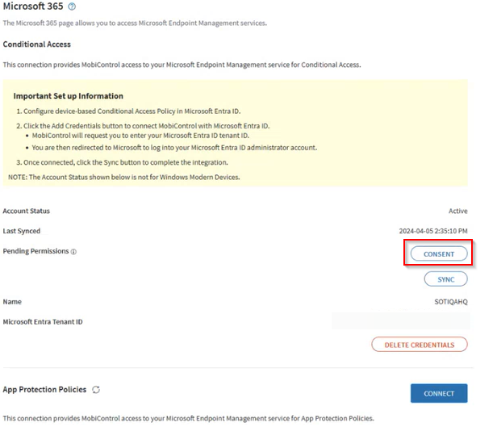Viewport: 497px width, 448px height.
Task: Refresh App Protection Policies using the sync icon
Action: 96,390
